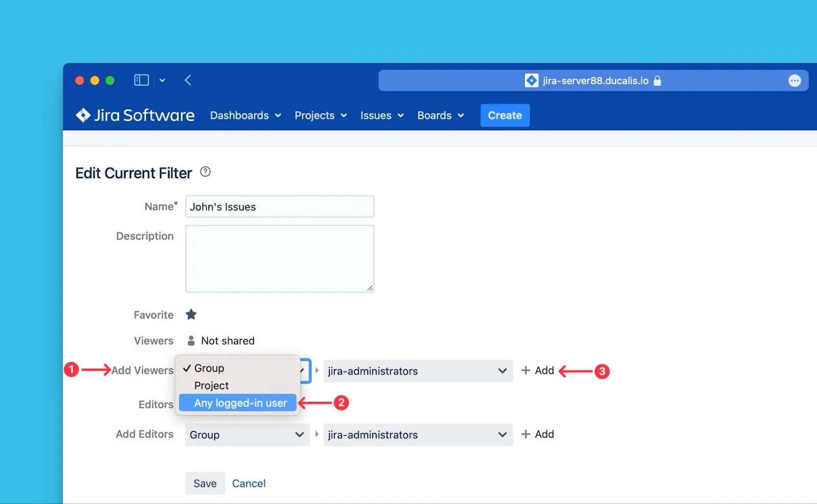Expand the Issues dropdown menu

pyautogui.click(x=381, y=115)
